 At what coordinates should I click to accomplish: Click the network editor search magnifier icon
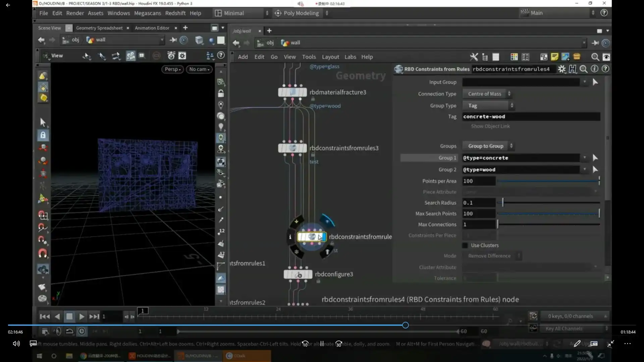tap(595, 57)
